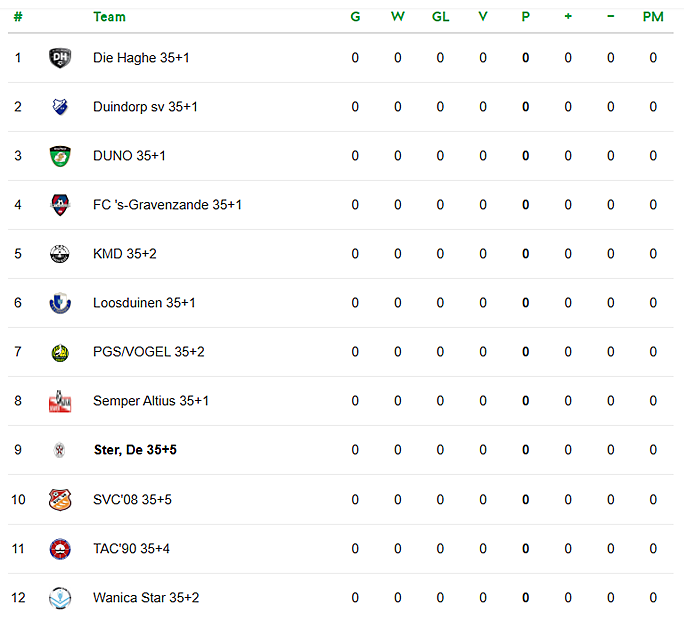Image resolution: width=684 pixels, height=621 pixels.
Task: Open the Die Haghe 35+1 team page
Action: pos(141,58)
